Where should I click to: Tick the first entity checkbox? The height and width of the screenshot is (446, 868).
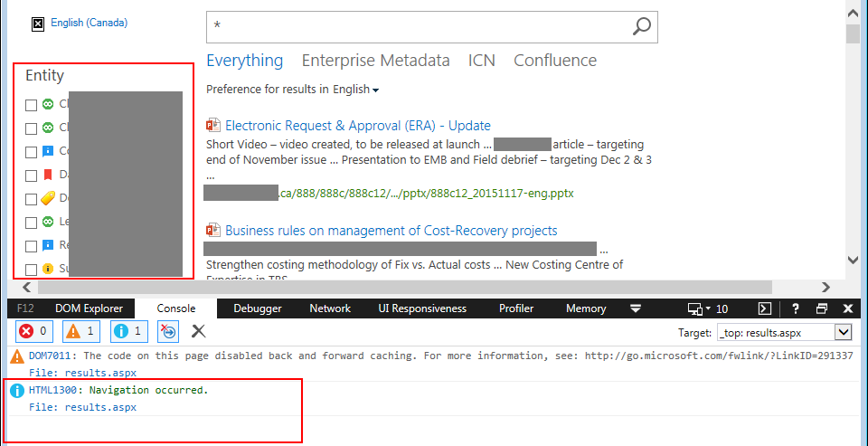(32, 105)
